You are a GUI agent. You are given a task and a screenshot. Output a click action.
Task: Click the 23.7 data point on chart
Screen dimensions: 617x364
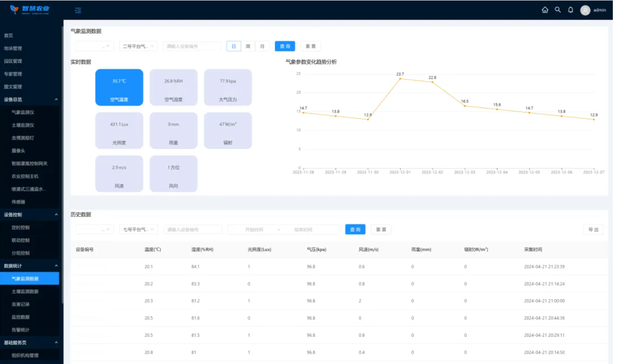pos(400,79)
